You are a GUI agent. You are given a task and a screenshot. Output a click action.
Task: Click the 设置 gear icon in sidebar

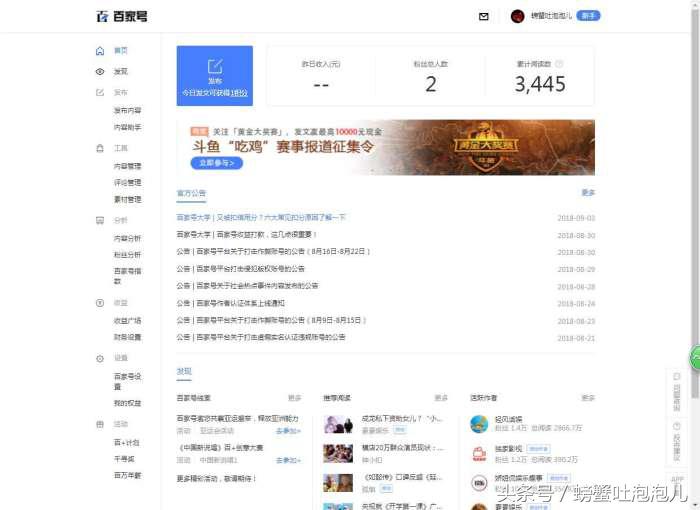click(x=100, y=358)
